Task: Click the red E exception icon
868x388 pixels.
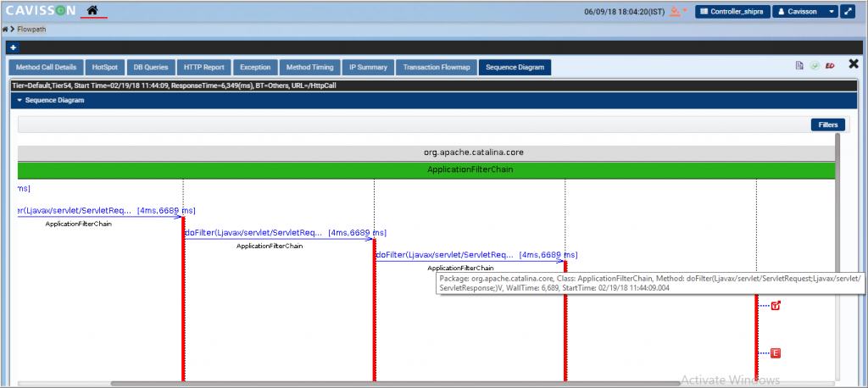Action: (776, 353)
